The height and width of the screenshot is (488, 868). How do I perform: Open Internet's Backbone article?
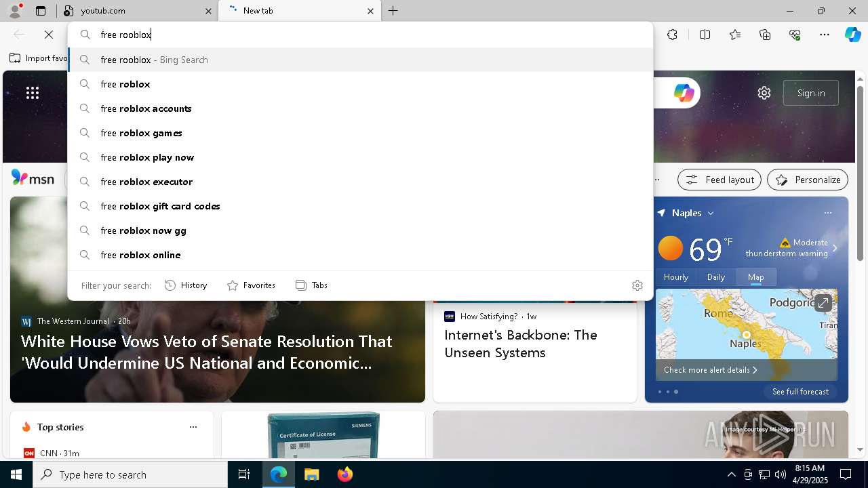click(x=521, y=344)
